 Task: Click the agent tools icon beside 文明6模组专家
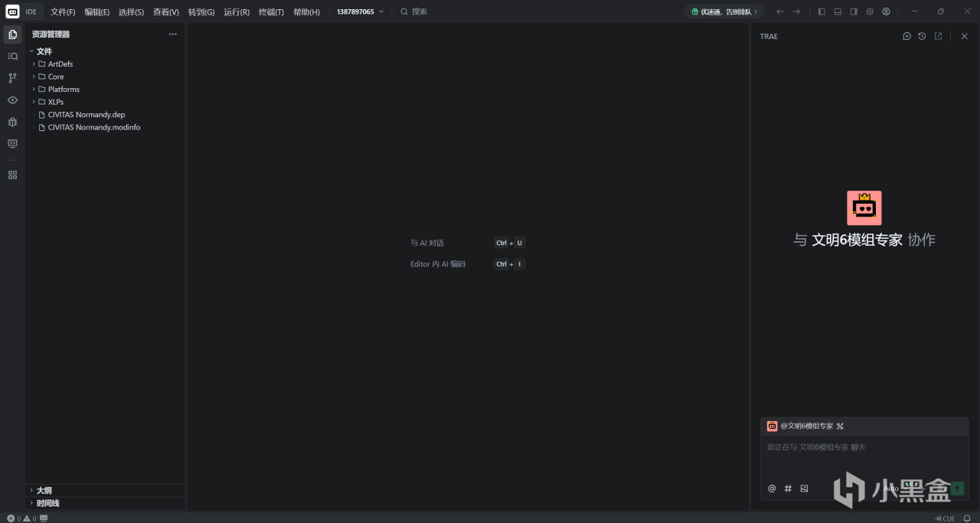point(840,427)
